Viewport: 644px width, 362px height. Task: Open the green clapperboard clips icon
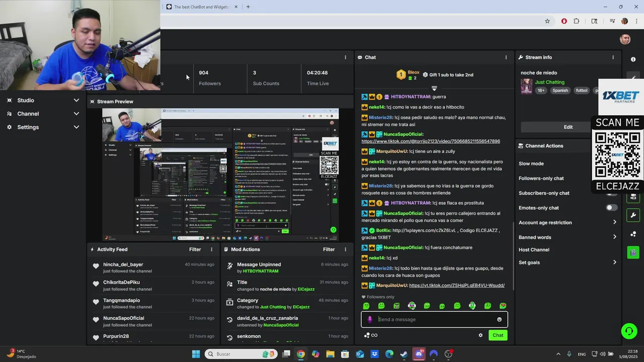(x=633, y=252)
